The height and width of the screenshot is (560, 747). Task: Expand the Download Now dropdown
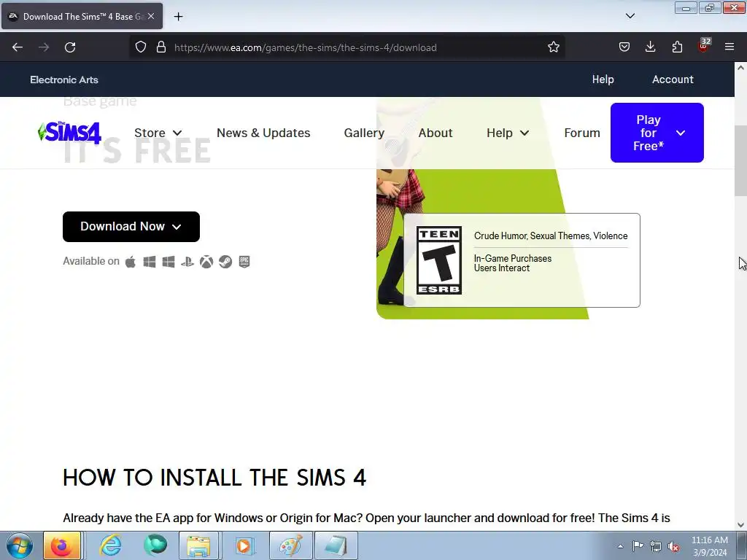click(131, 227)
